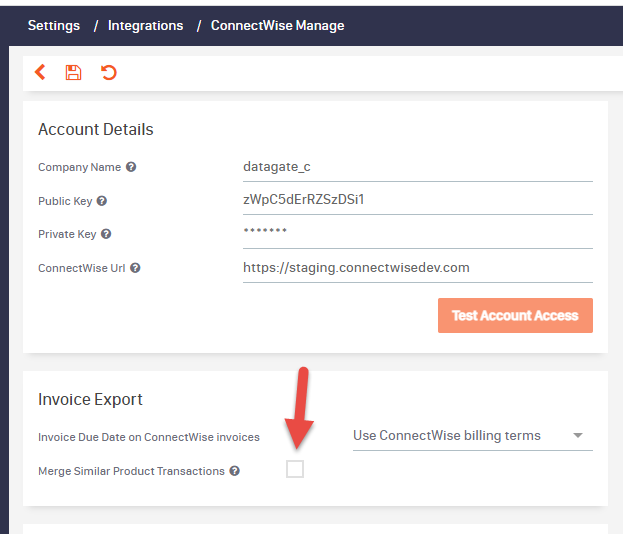Viewport: 623px width, 534px height.
Task: Click the Invoice Export section heading
Action: (x=90, y=399)
